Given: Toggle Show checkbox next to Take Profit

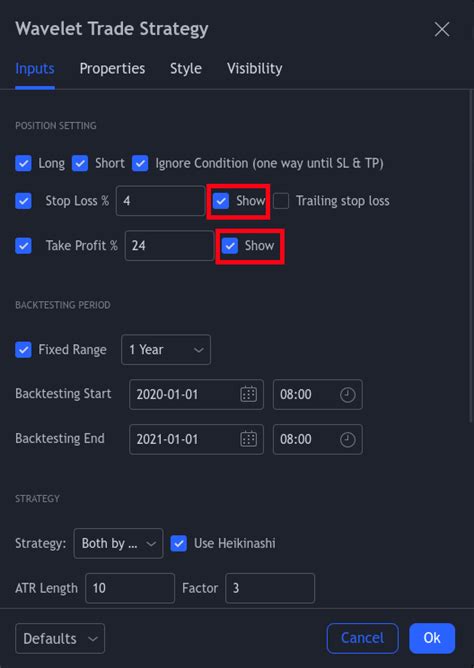Looking at the screenshot, I should click(230, 245).
